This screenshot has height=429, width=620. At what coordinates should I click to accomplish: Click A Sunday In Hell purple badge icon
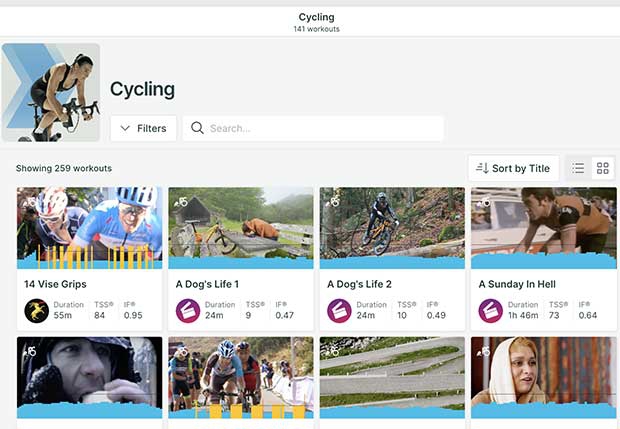pos(491,311)
